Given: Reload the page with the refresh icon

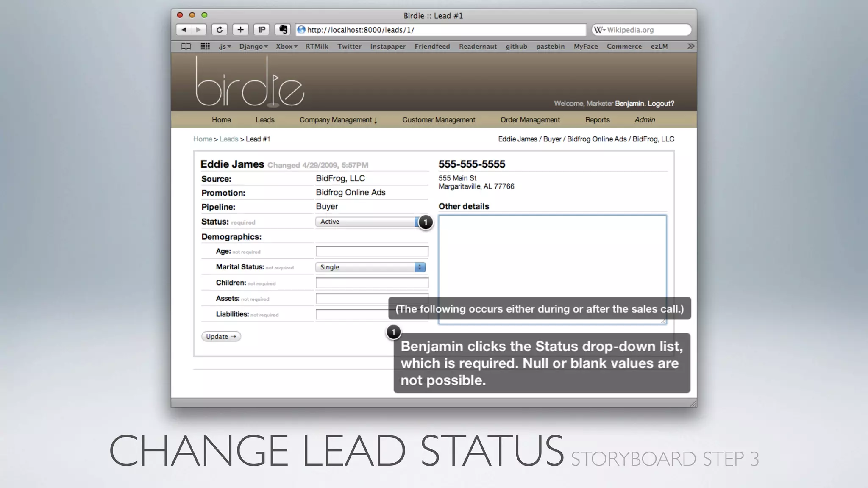Looking at the screenshot, I should click(x=220, y=30).
